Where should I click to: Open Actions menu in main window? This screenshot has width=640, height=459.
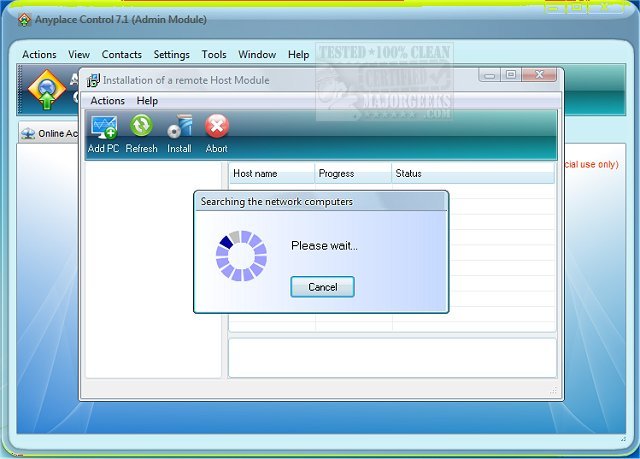tap(39, 54)
